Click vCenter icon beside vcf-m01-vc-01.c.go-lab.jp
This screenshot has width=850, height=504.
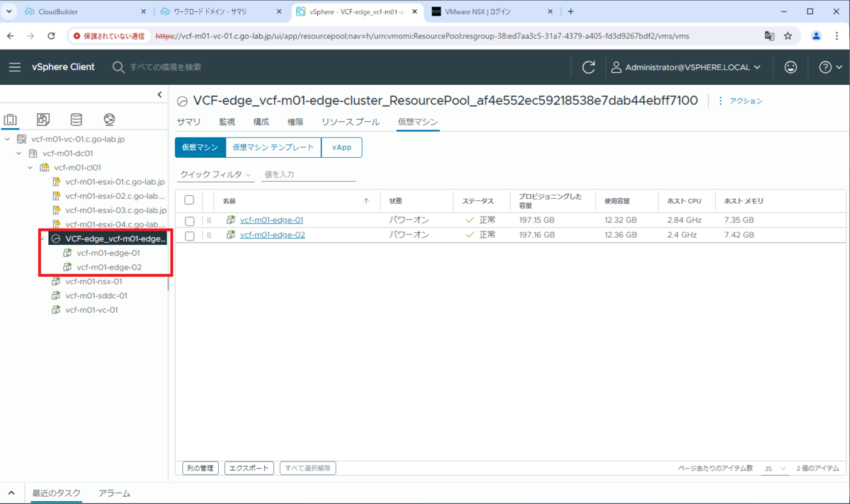[x=22, y=139]
